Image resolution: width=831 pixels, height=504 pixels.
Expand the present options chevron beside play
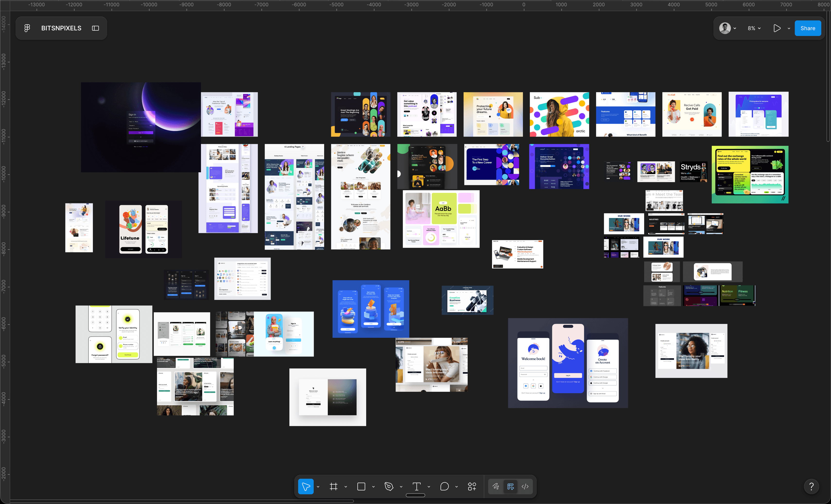coord(789,28)
